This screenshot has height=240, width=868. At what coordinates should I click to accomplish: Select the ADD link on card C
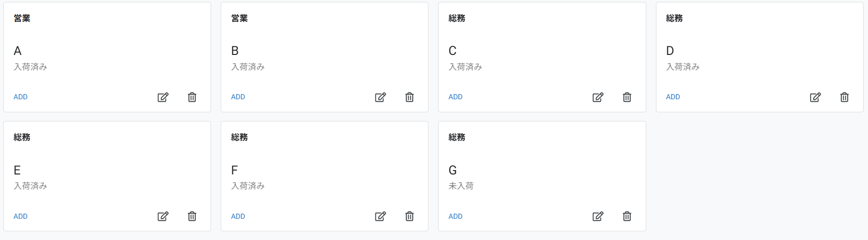[x=455, y=97]
